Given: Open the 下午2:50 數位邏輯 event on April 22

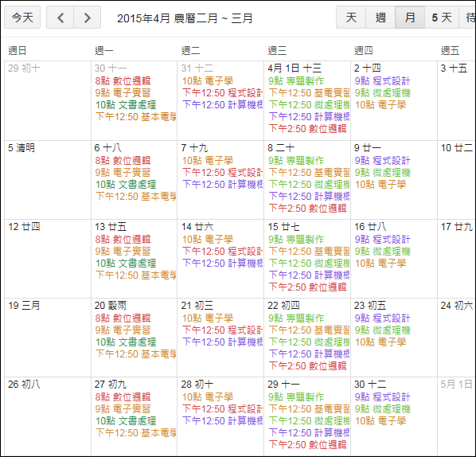Looking at the screenshot, I should pos(307,366).
